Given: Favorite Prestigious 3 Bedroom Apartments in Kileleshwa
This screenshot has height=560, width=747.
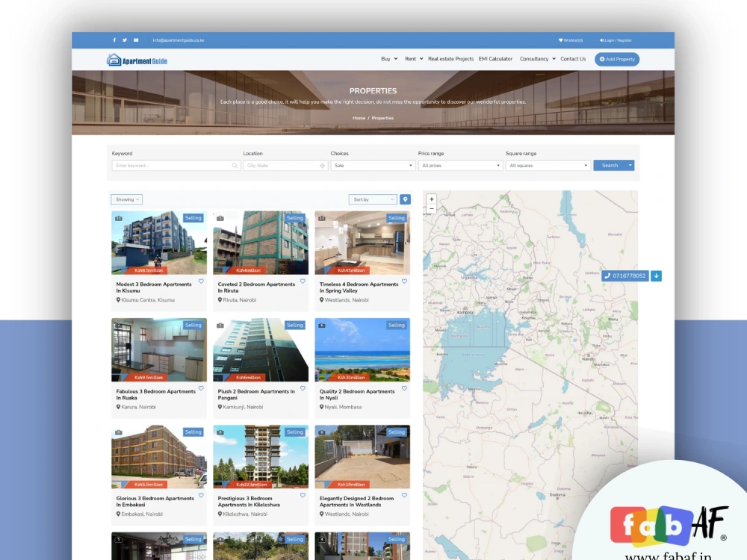Looking at the screenshot, I should (x=303, y=496).
